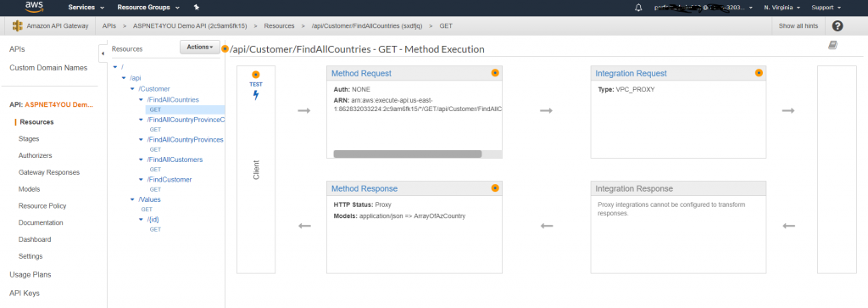The width and height of the screenshot is (868, 308).
Task: Select the GET method under /FindCustomer
Action: point(155,189)
